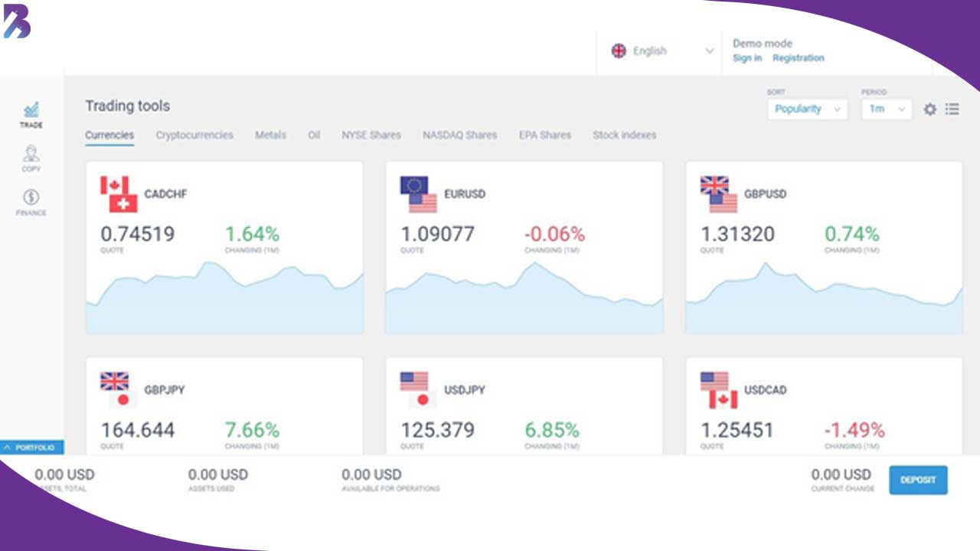Click the USDCAD flag pair icon
Image resolution: width=980 pixels, height=551 pixels.
pyautogui.click(x=718, y=390)
